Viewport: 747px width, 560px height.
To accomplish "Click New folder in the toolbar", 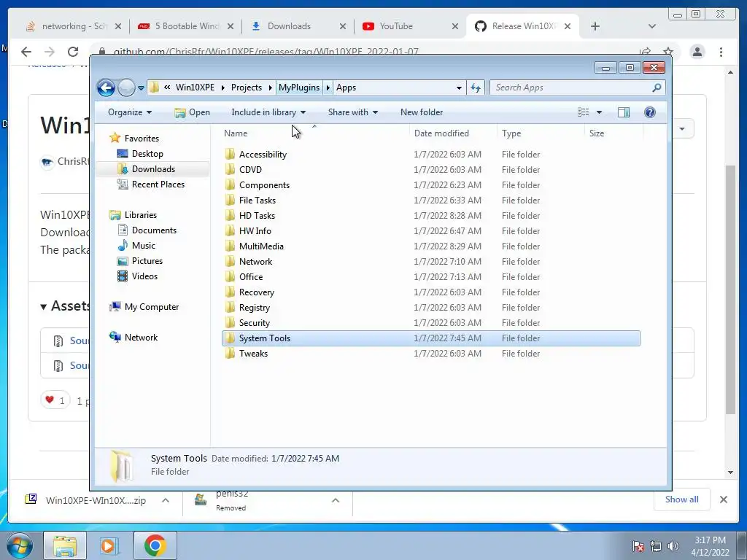I will (x=422, y=112).
